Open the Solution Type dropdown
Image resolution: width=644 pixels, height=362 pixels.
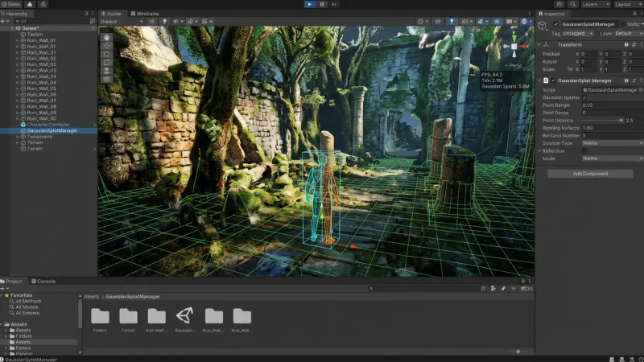[613, 143]
